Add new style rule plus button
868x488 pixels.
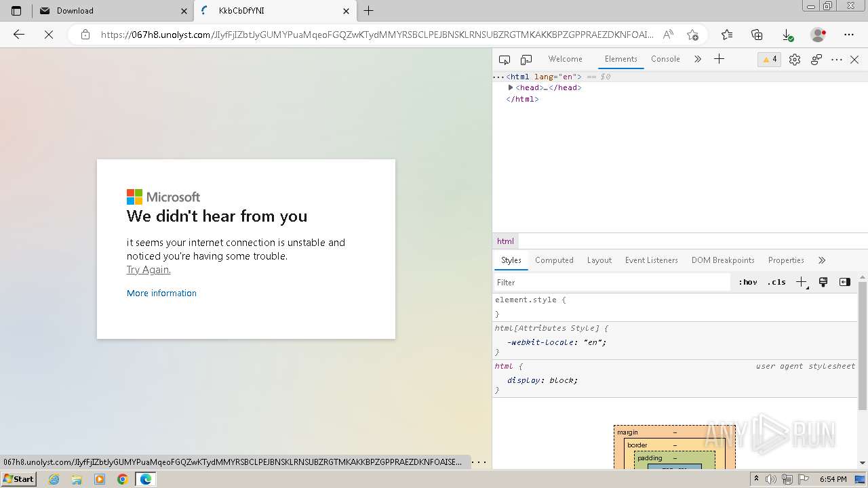click(802, 282)
